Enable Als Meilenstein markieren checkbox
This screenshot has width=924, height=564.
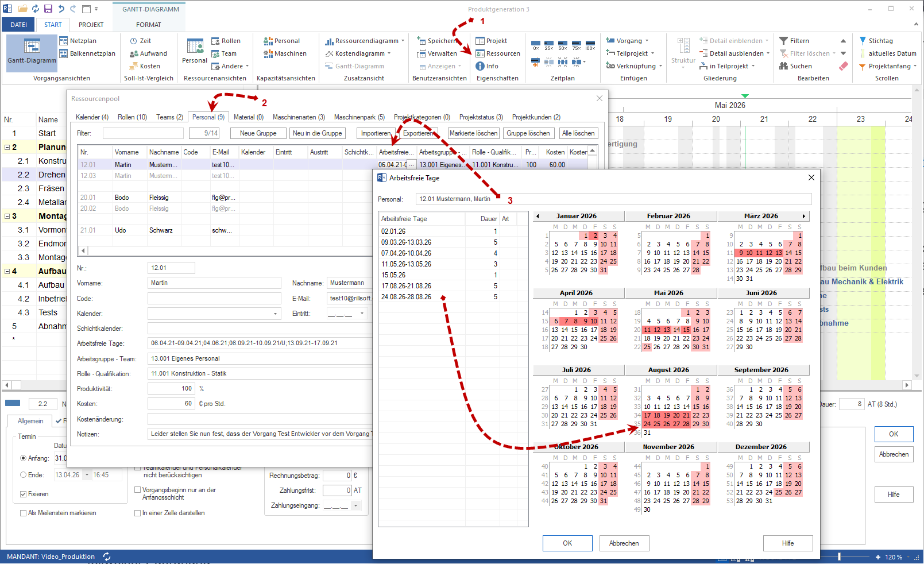point(23,513)
